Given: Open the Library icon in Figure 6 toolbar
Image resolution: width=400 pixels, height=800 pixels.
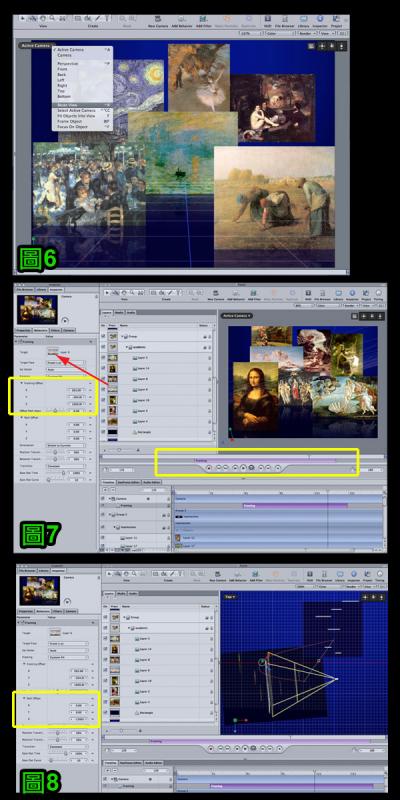Looking at the screenshot, I should pos(304,19).
